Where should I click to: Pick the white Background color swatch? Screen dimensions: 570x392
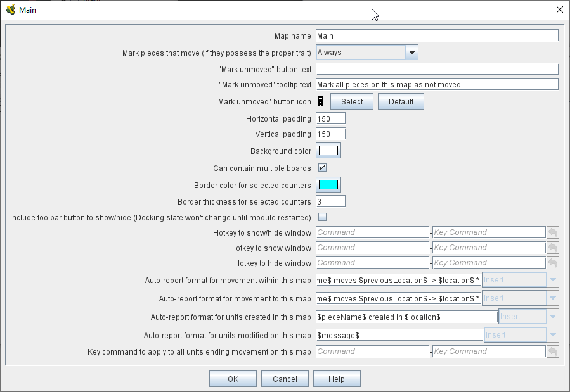[328, 151]
